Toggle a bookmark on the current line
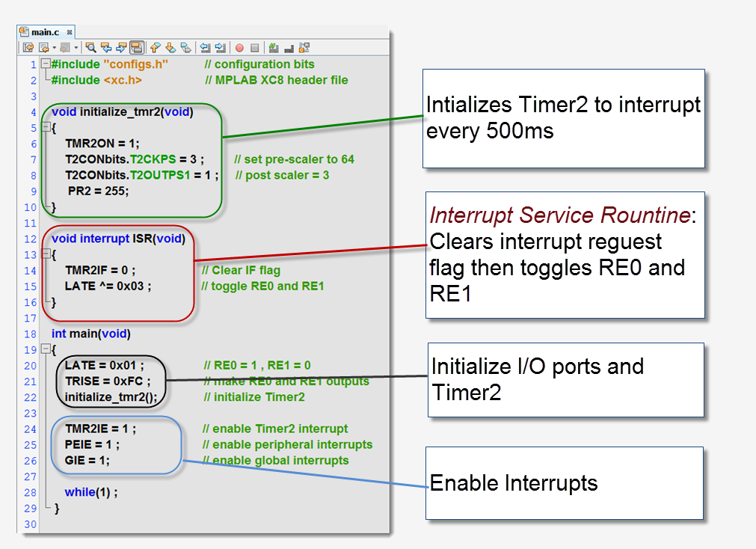The height and width of the screenshot is (549, 756). (x=185, y=47)
